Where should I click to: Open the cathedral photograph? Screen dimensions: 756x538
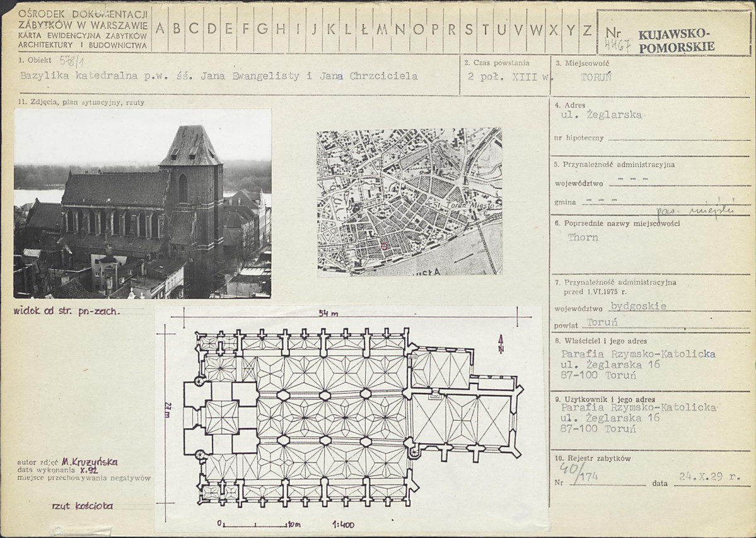pyautogui.click(x=142, y=203)
